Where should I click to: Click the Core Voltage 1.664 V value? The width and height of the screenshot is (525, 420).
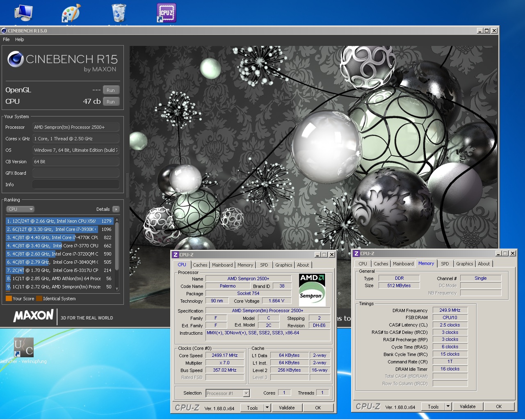pyautogui.click(x=276, y=301)
